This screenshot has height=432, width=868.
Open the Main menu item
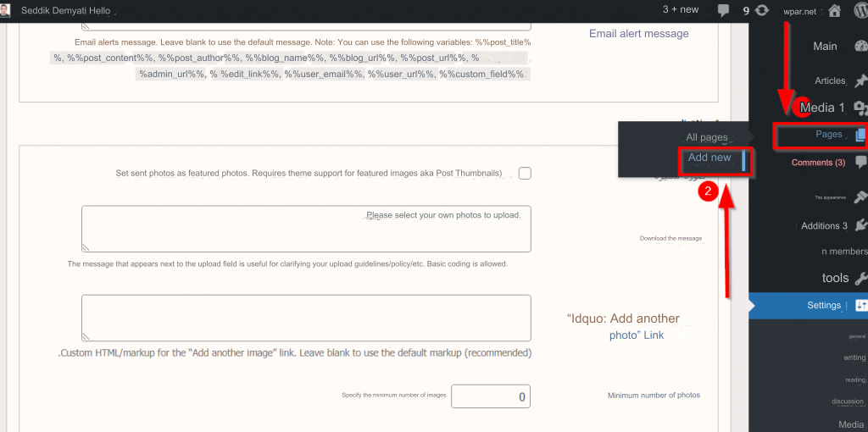pos(825,47)
